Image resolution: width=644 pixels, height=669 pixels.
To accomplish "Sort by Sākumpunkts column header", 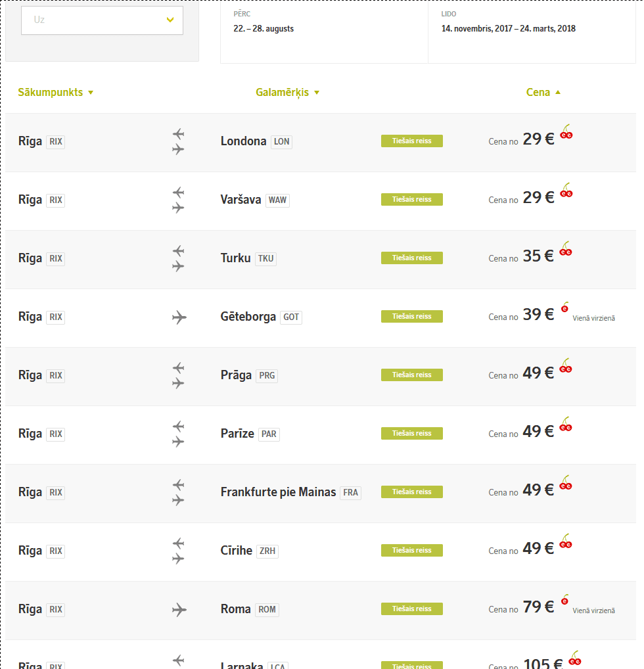I will tap(55, 92).
